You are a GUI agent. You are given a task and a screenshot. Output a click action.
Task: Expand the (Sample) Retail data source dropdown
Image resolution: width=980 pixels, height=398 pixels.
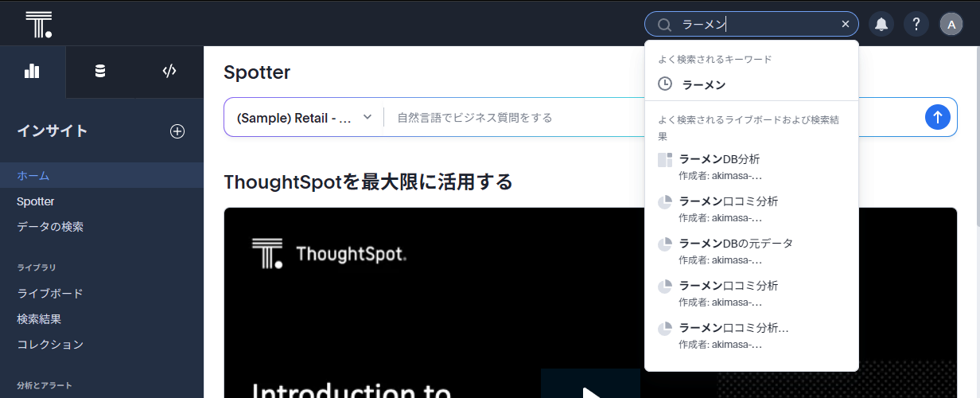pos(304,118)
